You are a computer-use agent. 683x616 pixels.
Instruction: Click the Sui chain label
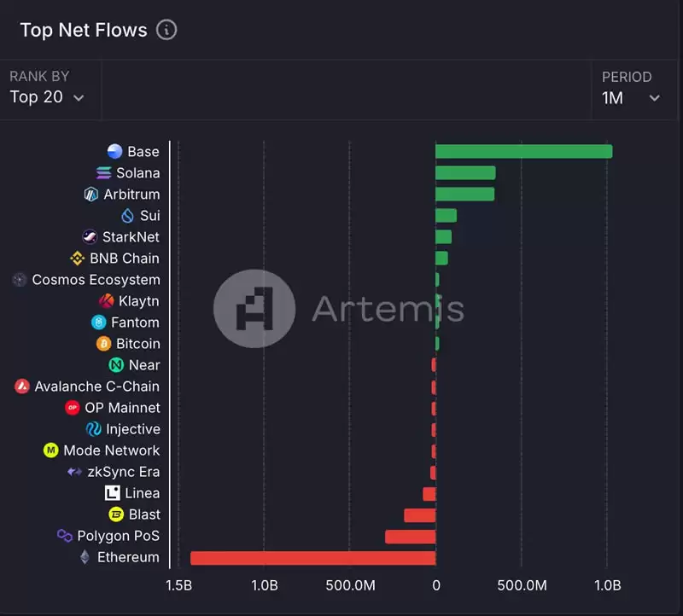pos(150,215)
